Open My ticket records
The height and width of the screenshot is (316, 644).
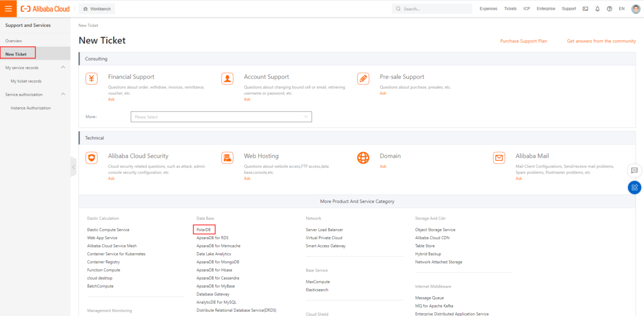pyautogui.click(x=26, y=81)
